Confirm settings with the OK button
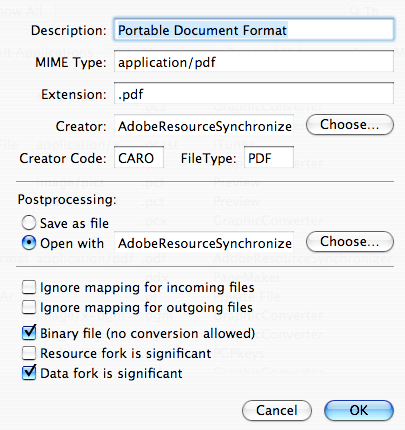The height and width of the screenshot is (430, 405). coord(359,410)
